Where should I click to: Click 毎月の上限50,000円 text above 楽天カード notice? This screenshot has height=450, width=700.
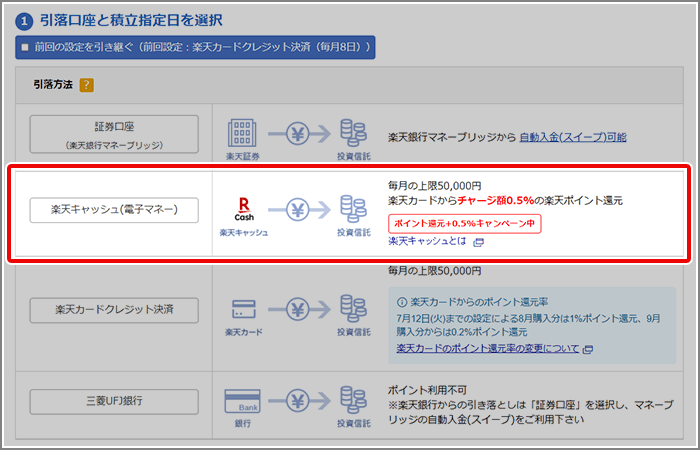(434, 271)
